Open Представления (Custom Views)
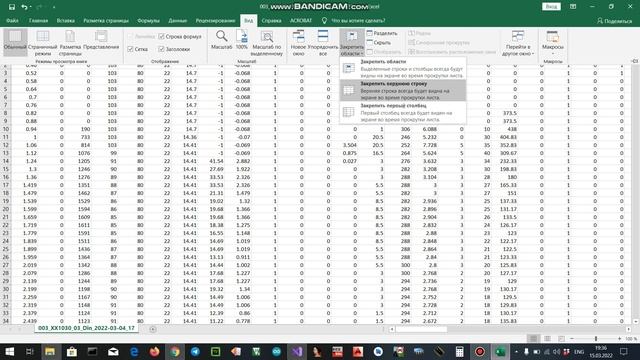 (x=101, y=40)
